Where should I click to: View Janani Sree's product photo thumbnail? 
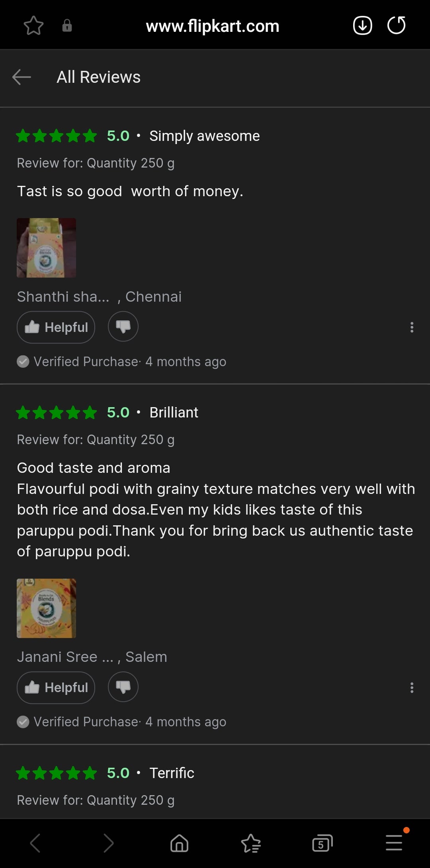tap(46, 608)
